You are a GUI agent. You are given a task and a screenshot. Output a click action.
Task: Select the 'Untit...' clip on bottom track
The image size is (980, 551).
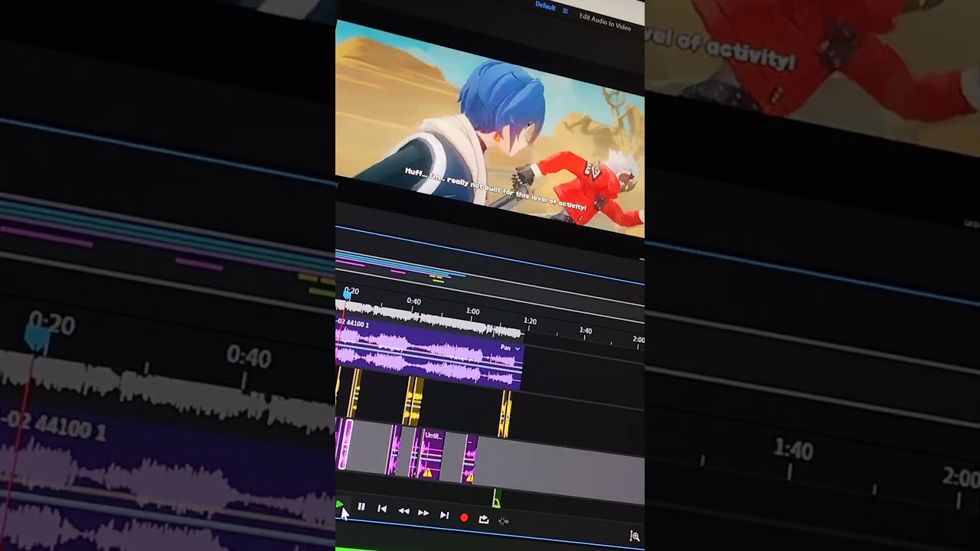[x=429, y=454]
